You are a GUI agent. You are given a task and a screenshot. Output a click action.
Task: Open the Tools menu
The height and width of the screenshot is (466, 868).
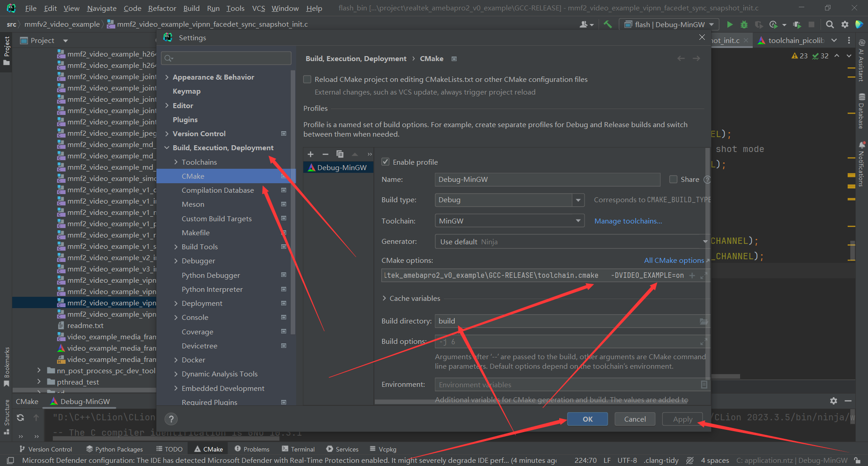click(235, 8)
